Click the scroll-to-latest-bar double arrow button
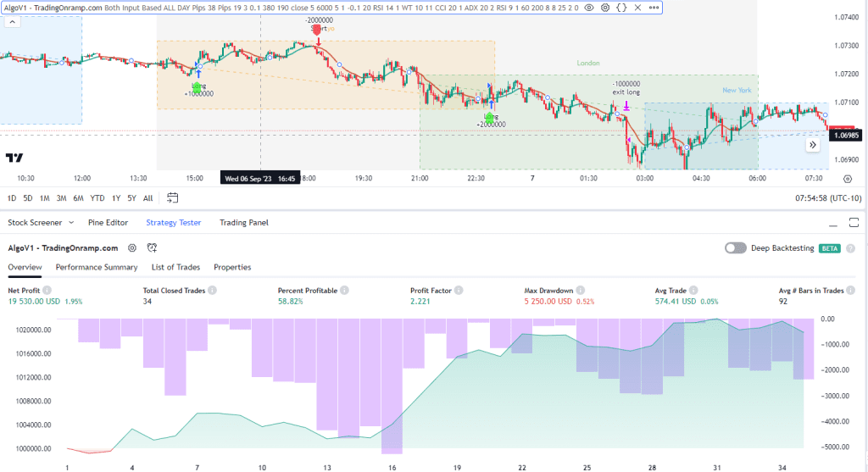868x472 pixels. coord(812,145)
